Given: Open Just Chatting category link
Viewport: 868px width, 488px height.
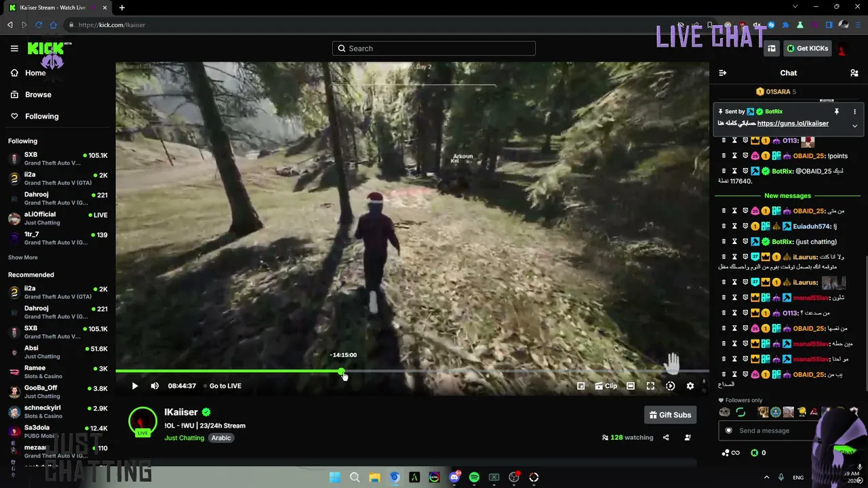Looking at the screenshot, I should coord(184,438).
